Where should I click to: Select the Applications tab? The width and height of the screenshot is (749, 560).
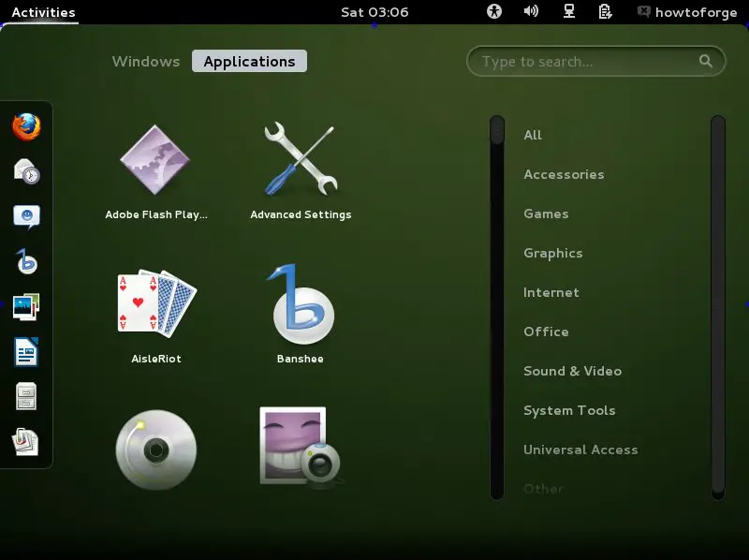pos(249,61)
